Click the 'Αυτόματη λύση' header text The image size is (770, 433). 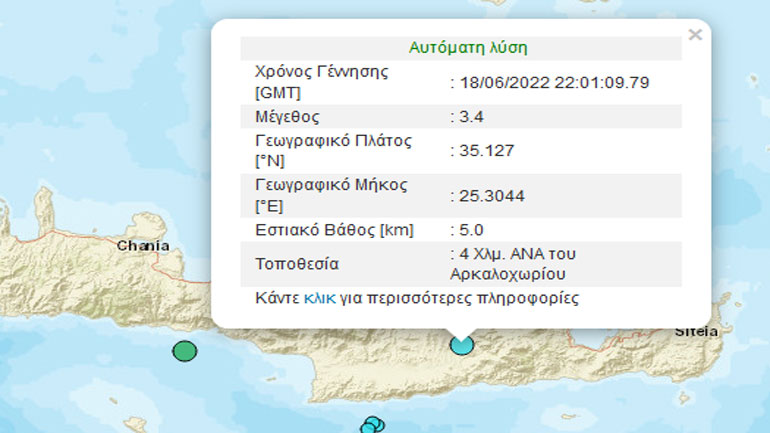[x=468, y=48]
